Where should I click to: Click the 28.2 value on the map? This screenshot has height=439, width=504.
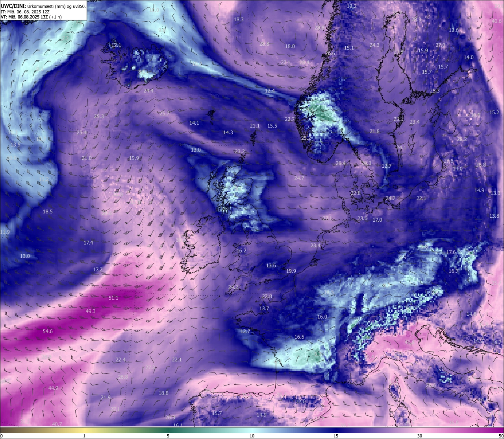tap(462, 139)
